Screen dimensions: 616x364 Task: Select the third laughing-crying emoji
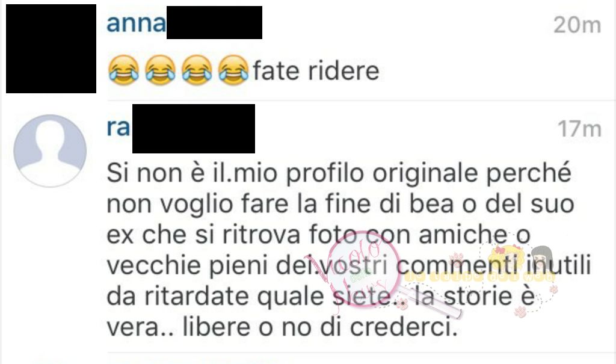[197, 70]
